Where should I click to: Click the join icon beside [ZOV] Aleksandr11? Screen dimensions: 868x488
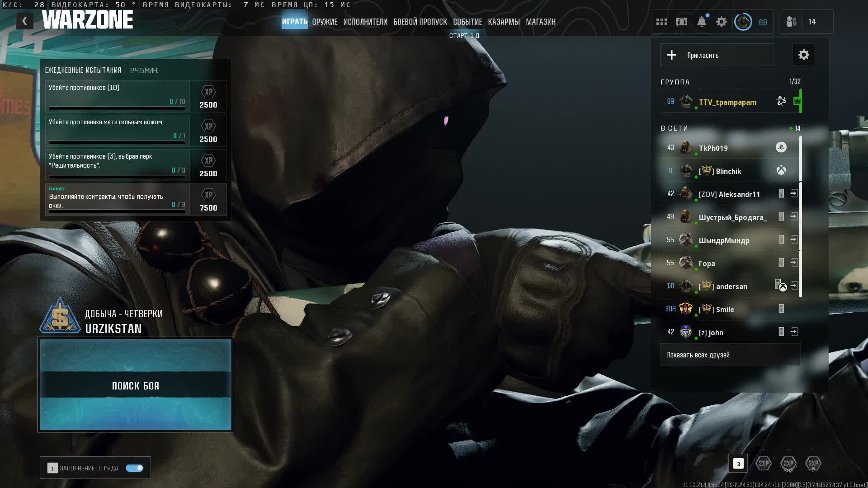(794, 194)
